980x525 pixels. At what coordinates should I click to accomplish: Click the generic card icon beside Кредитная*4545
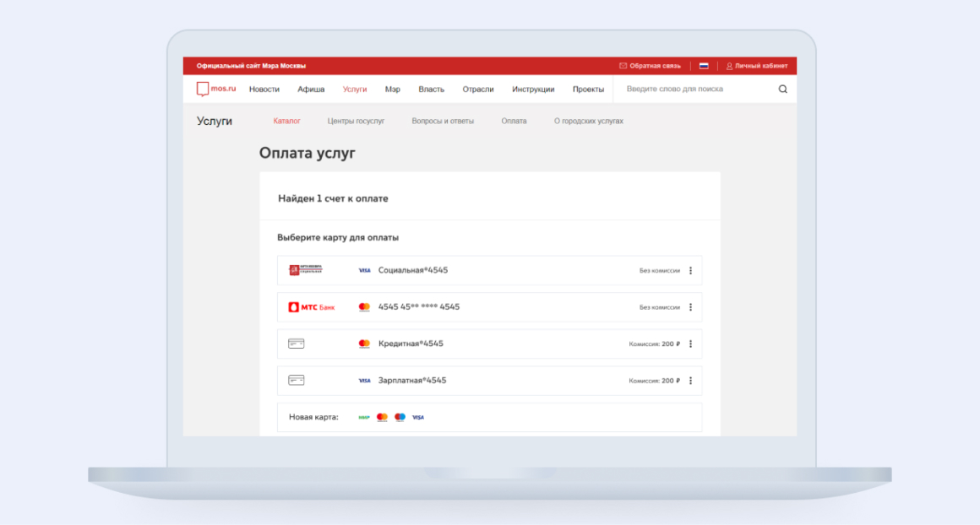pyautogui.click(x=297, y=344)
